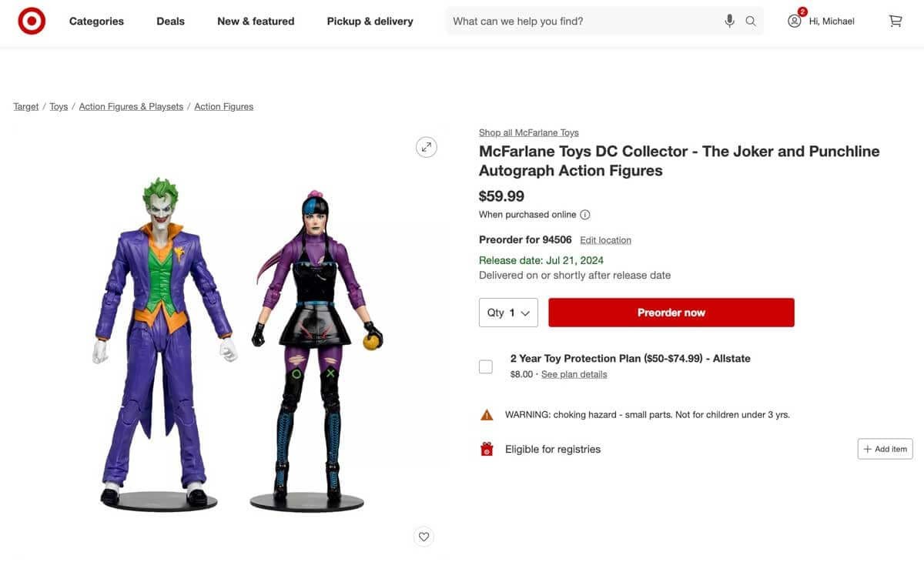Open the Categories menu
924x562 pixels.
[96, 21]
